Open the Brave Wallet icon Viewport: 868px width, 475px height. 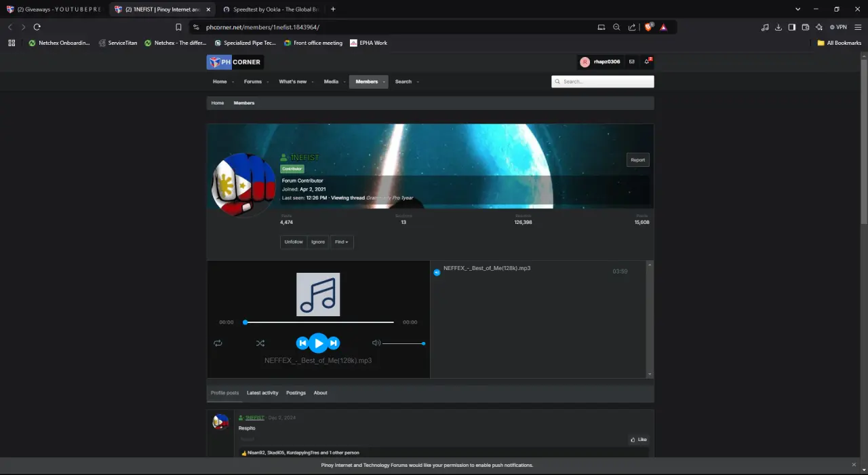[806, 27]
